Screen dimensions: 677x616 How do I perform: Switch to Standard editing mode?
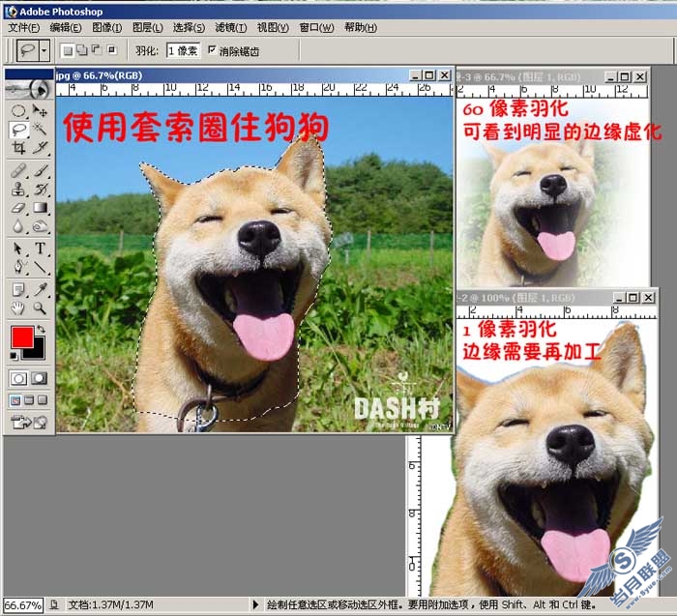click(x=18, y=378)
